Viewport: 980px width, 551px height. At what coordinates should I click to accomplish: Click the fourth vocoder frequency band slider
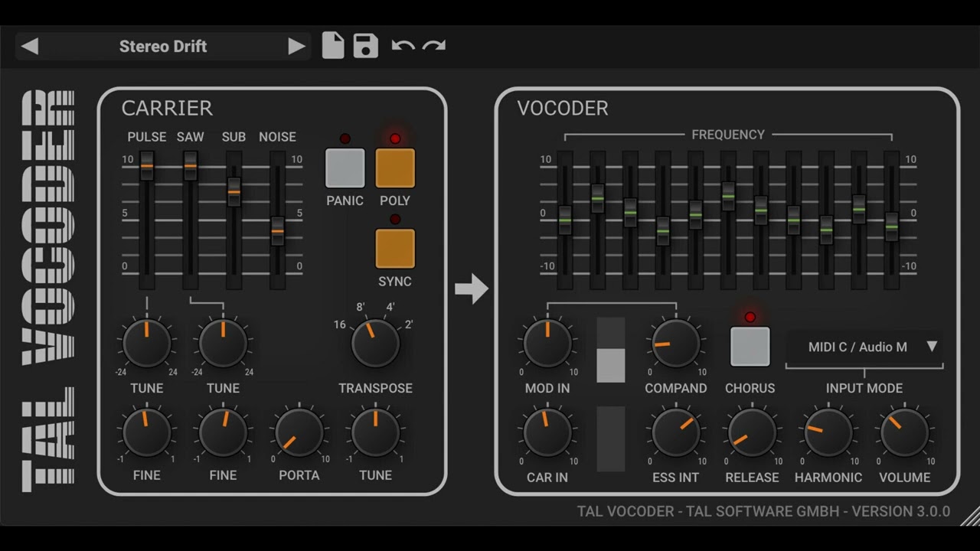[663, 230]
